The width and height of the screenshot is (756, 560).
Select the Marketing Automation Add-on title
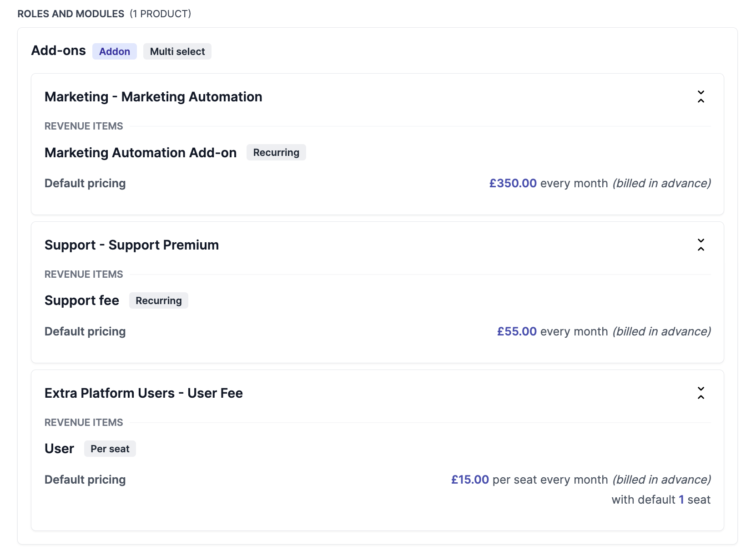pos(140,153)
